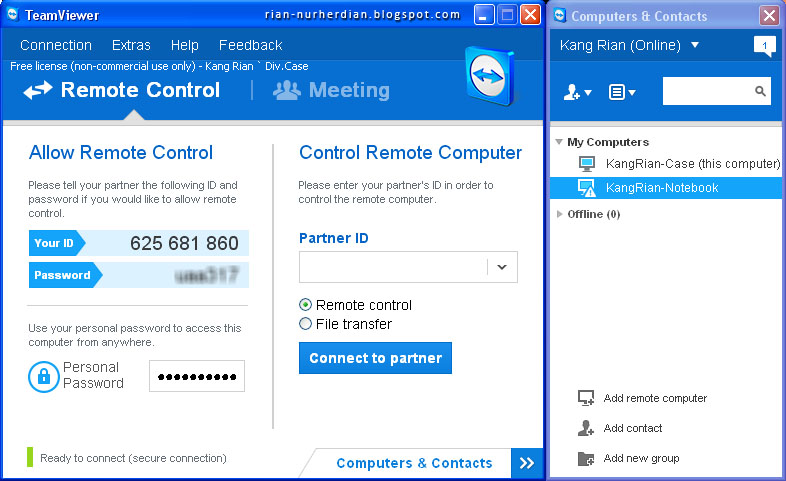Click the double chevron panel toggle button
Image resolution: width=786 pixels, height=481 pixels.
pos(526,463)
